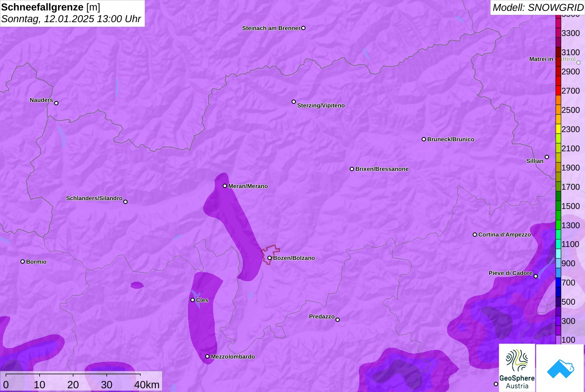Screen dimensions: 585x392
Task: Click the "Schneefallgrenze [m]" title
Action: pos(51,7)
